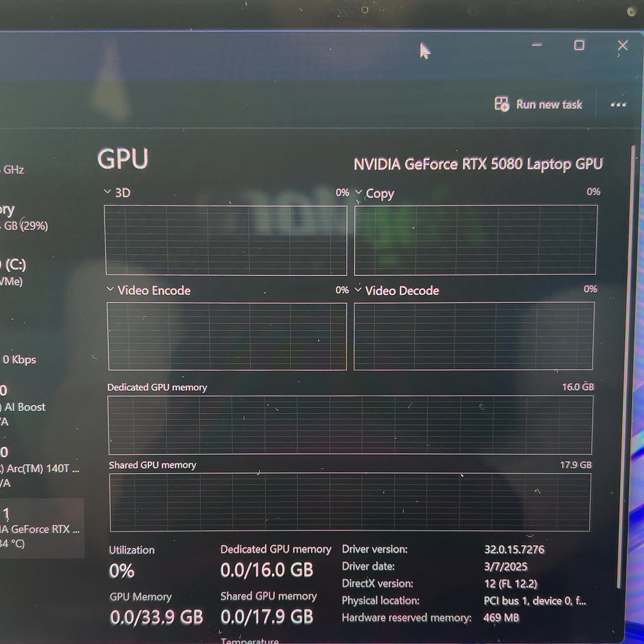The width and height of the screenshot is (644, 644).
Task: Click the Copy utilization graph
Action: (x=475, y=240)
